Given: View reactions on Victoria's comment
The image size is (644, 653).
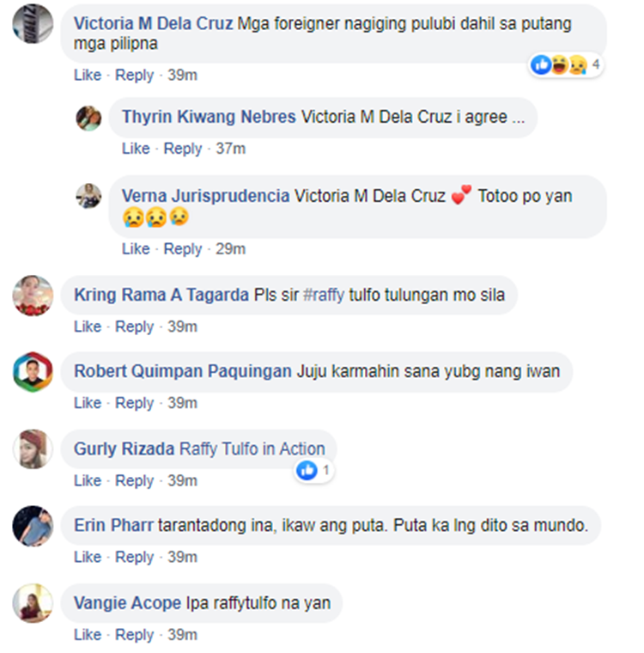Looking at the screenshot, I should 566,65.
